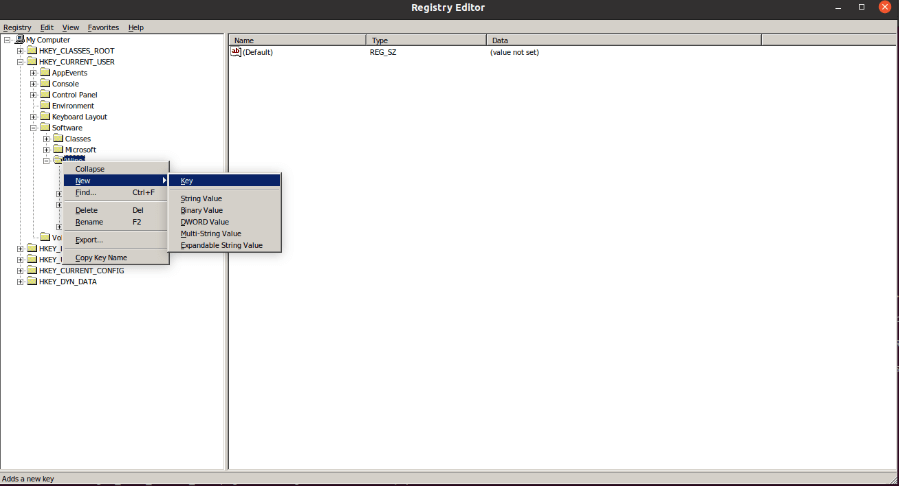This screenshot has height=486, width=899.
Task: Click the Data column header
Action: tap(624, 40)
